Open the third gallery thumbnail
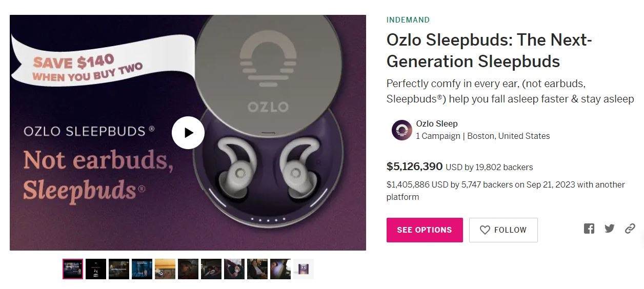 point(119,269)
